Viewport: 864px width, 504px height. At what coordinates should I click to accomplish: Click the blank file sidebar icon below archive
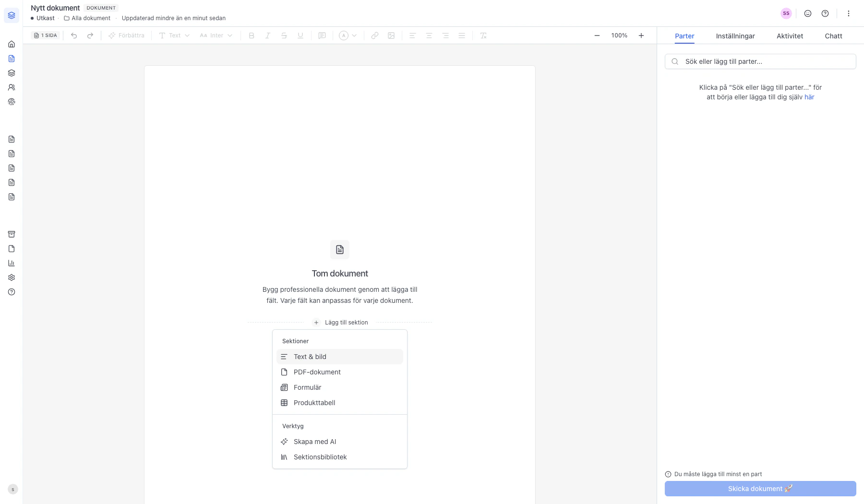point(12,249)
